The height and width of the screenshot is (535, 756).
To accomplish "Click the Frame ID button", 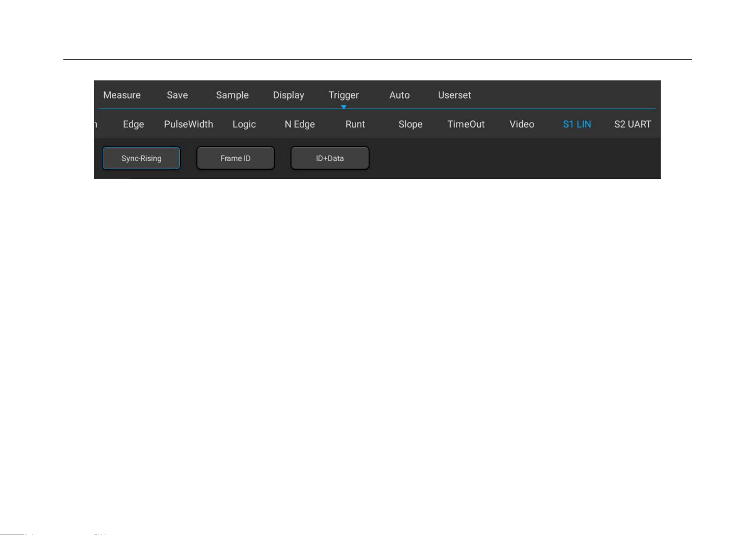I will click(235, 158).
